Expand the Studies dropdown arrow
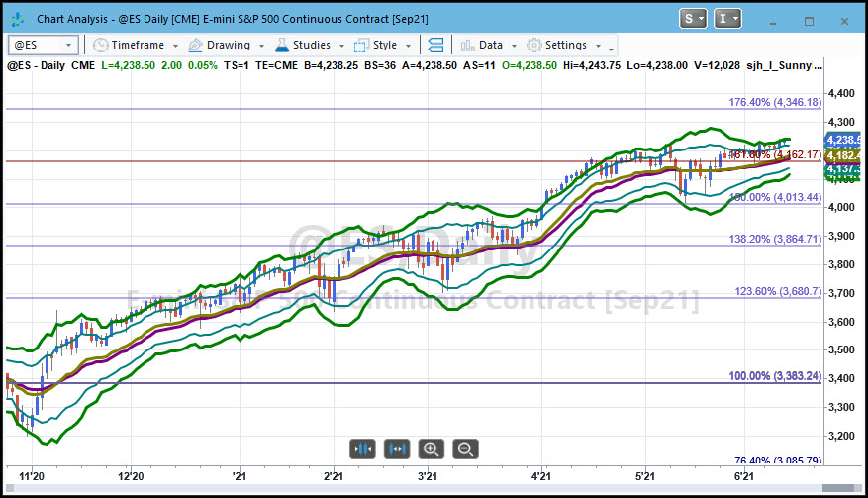This screenshot has height=498, width=868. [341, 46]
